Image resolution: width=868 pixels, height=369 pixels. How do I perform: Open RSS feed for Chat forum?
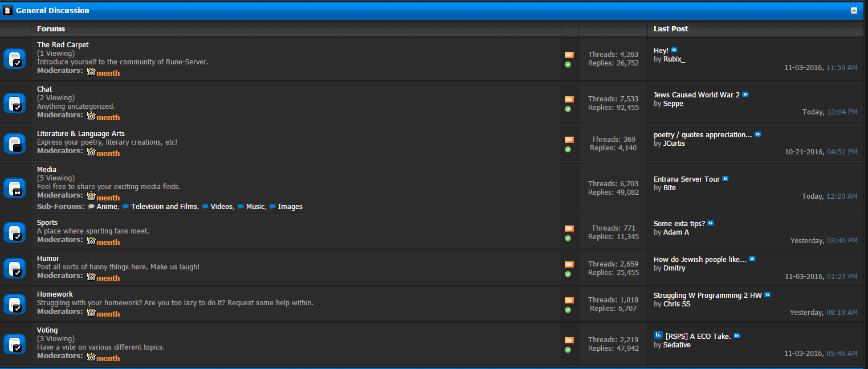(569, 99)
